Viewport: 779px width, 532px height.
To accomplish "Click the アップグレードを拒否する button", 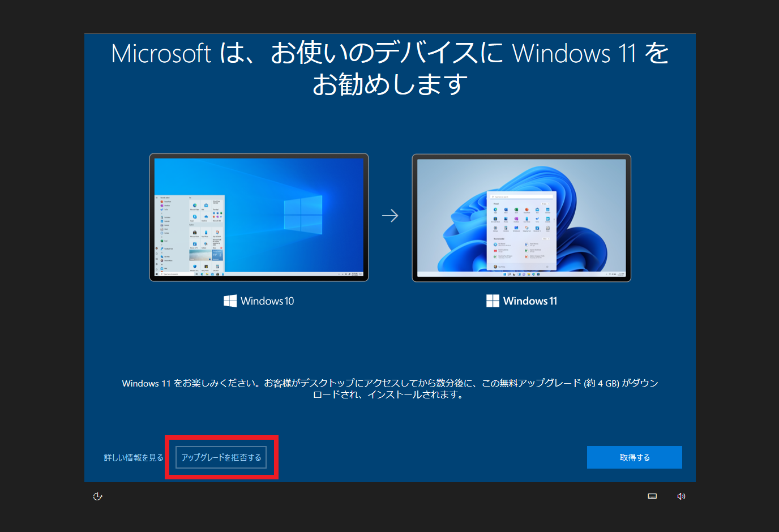I will click(x=221, y=457).
